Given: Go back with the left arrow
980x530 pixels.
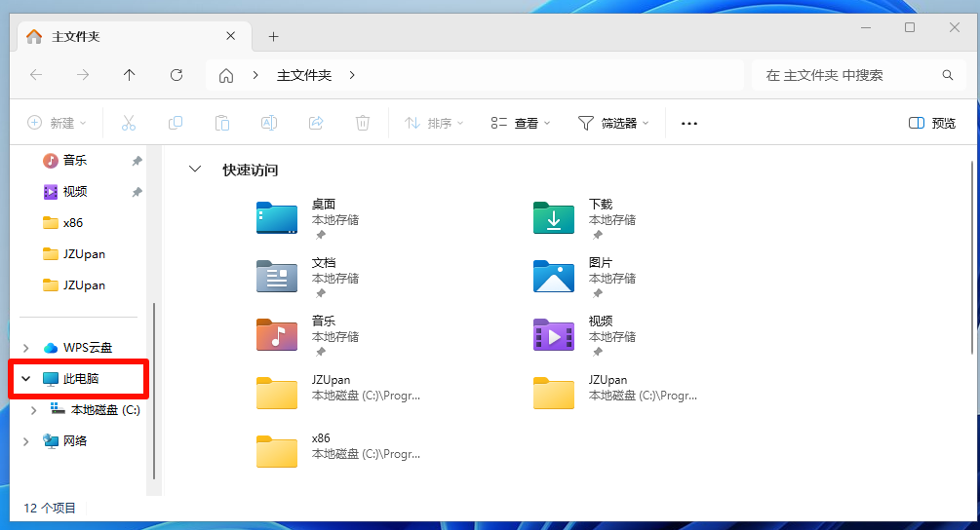Looking at the screenshot, I should (36, 75).
